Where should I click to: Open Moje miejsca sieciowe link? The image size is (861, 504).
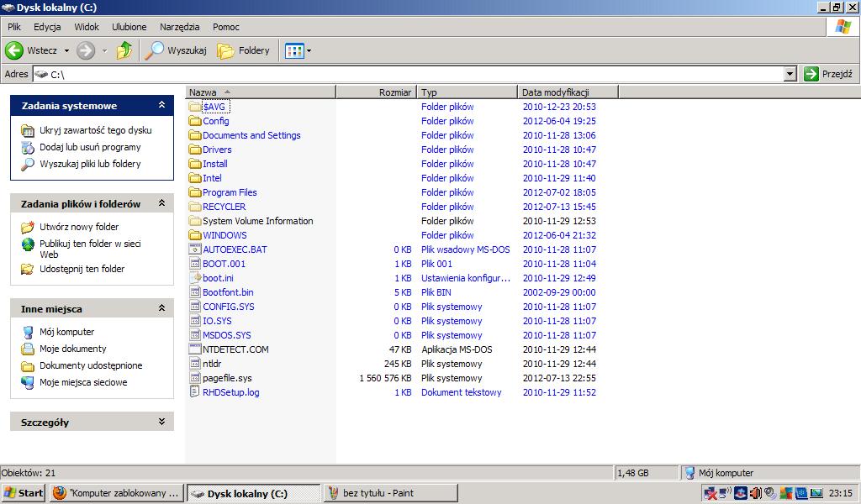coord(83,382)
